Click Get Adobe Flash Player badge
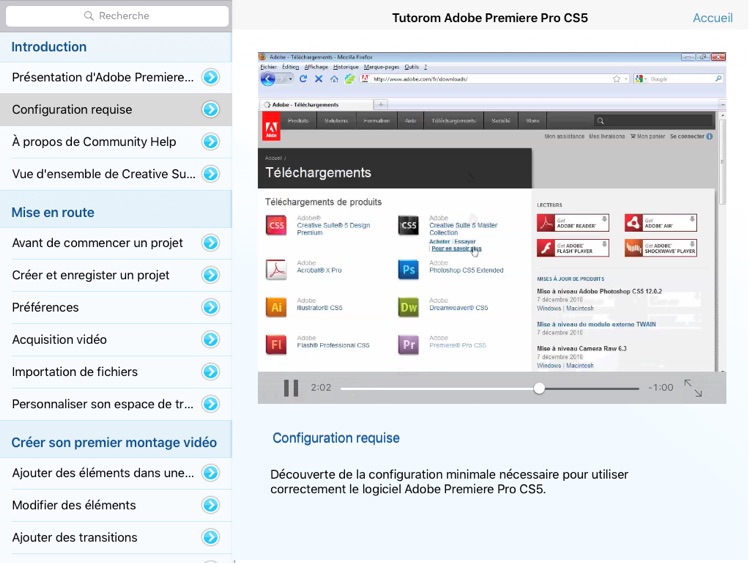750x563 pixels. click(x=573, y=248)
